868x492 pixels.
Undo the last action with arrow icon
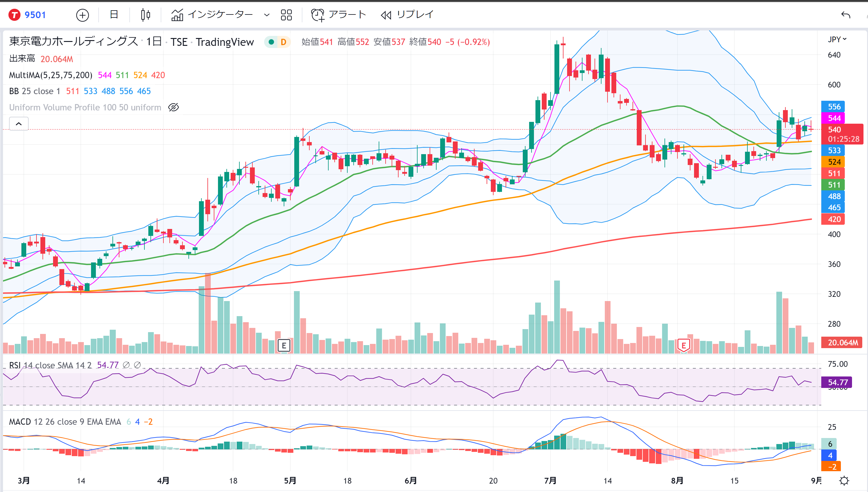845,15
